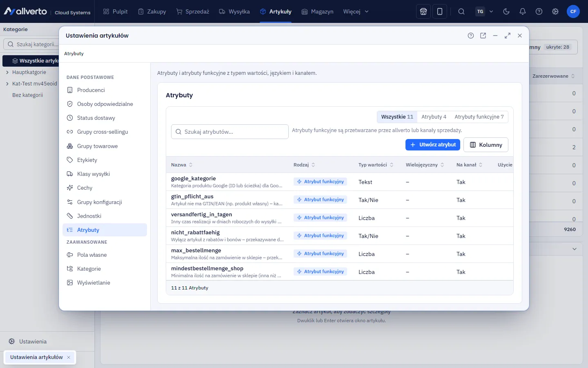Click the global search magnifier icon

[461, 11]
